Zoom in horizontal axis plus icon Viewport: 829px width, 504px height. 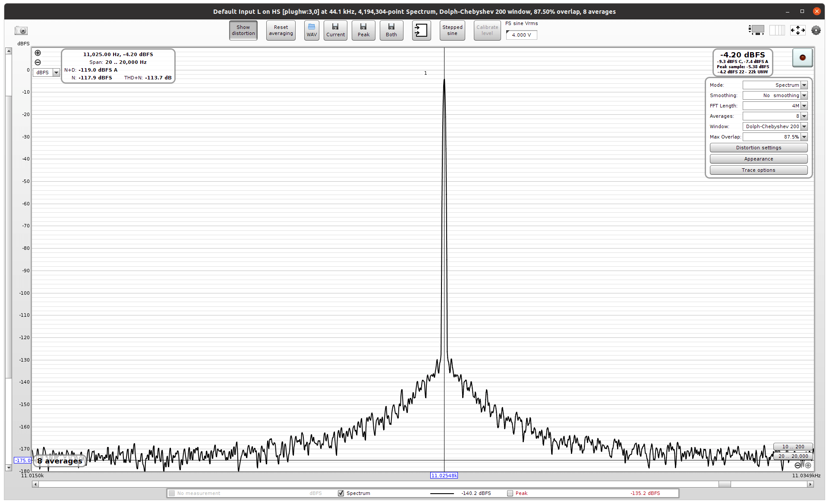point(808,465)
